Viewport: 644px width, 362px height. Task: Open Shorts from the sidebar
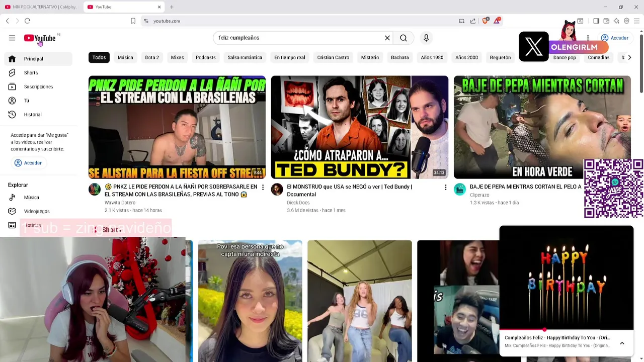[38, 73]
